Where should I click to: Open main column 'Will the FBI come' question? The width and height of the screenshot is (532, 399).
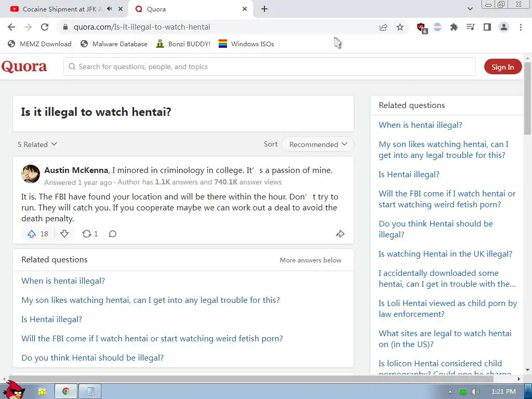(152, 339)
